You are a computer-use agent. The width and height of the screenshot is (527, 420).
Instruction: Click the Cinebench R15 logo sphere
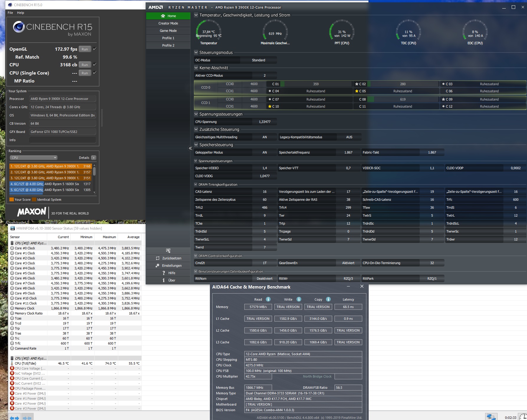pos(19,27)
